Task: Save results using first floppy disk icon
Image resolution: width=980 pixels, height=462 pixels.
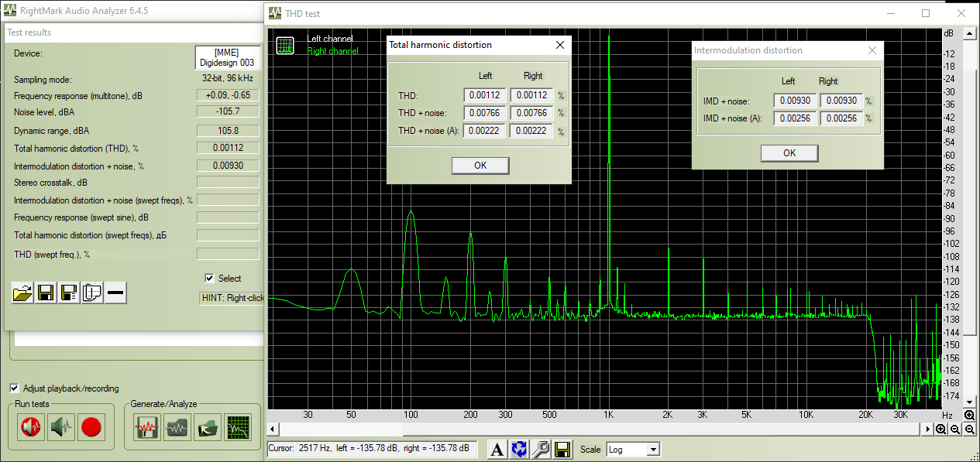Action: coord(46,293)
